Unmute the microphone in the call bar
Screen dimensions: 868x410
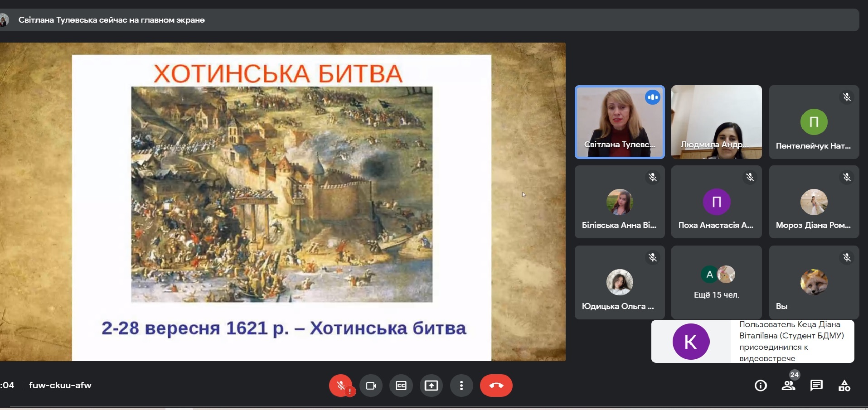341,386
